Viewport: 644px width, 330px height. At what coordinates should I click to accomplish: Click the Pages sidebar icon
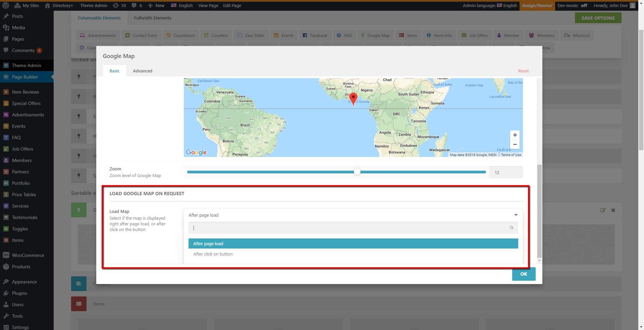tap(6, 39)
